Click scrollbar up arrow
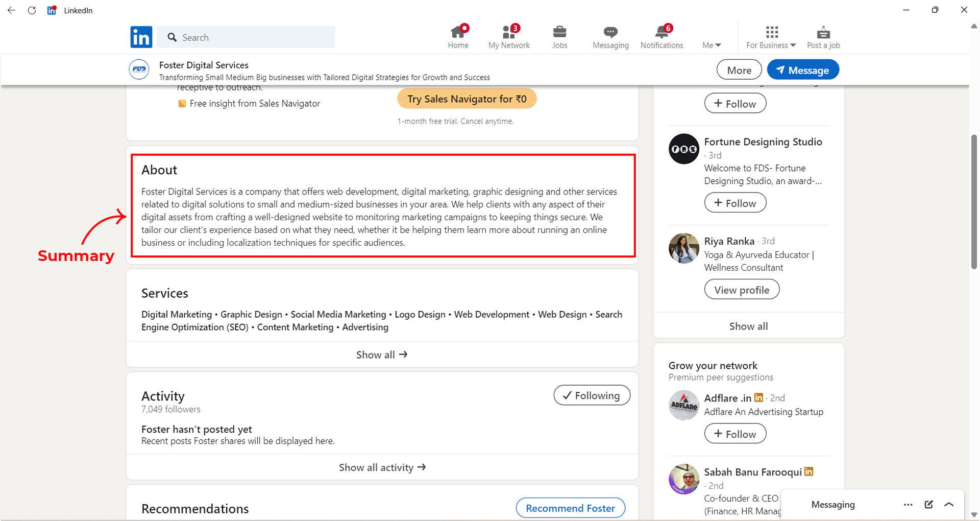The height and width of the screenshot is (521, 980). coord(974,27)
